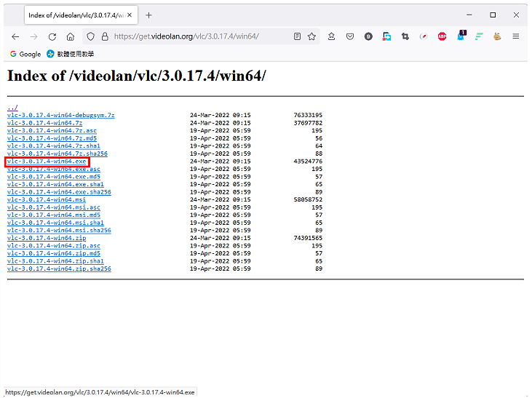Show site security padlock info

pos(105,36)
